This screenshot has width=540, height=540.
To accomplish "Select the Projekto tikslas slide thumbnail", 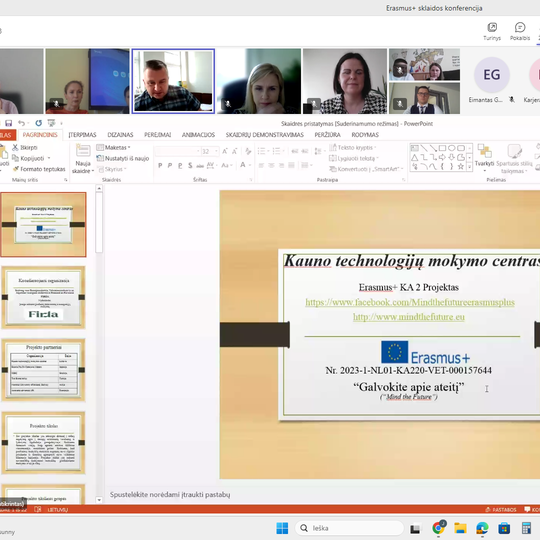I will pos(43,443).
